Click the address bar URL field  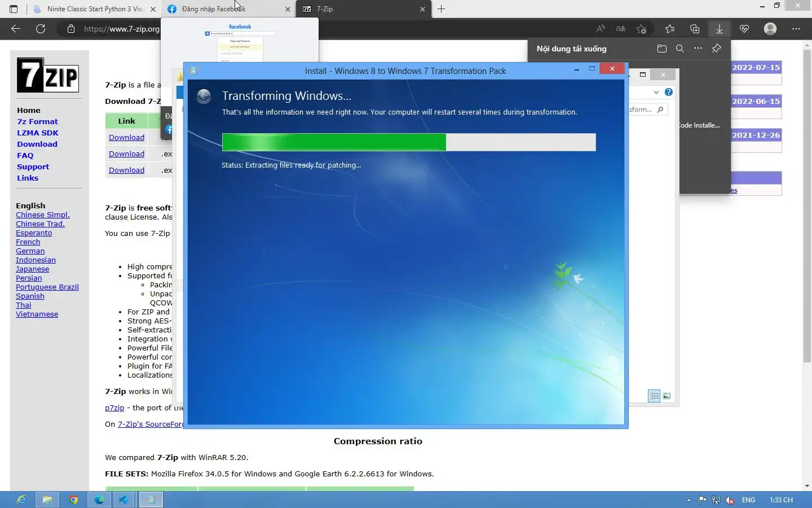[121, 29]
